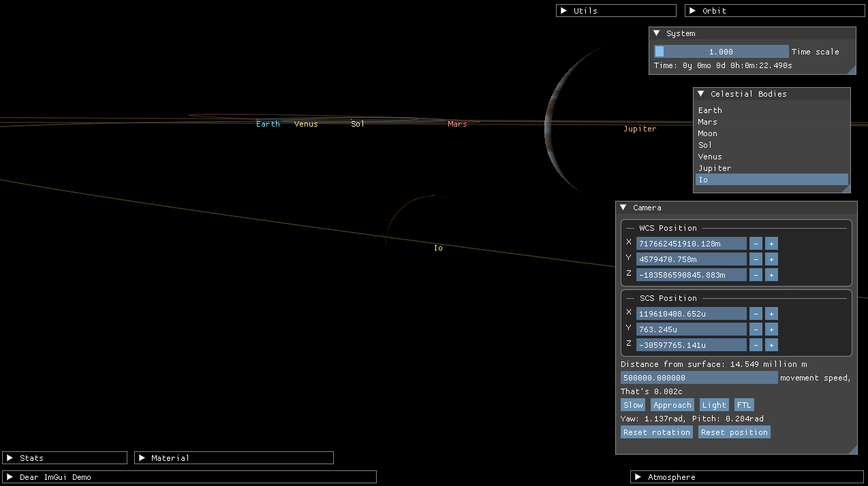The width and height of the screenshot is (868, 486).
Task: Set camera speed to Slow
Action: click(x=632, y=404)
